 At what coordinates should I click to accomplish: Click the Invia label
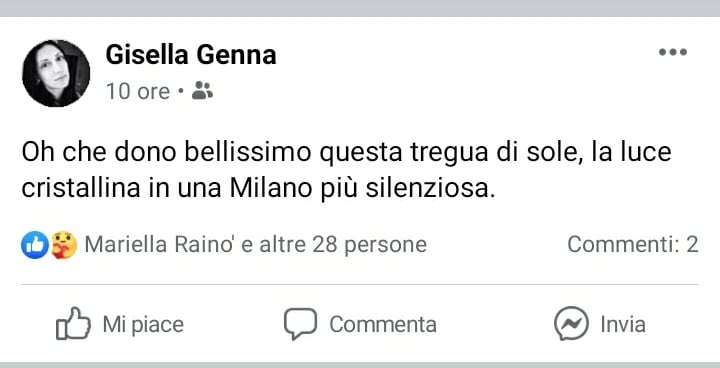coord(623,324)
